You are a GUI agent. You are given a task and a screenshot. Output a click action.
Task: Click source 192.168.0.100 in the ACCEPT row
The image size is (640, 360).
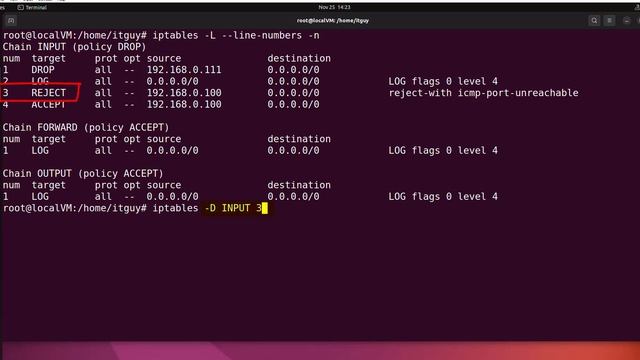click(184, 104)
